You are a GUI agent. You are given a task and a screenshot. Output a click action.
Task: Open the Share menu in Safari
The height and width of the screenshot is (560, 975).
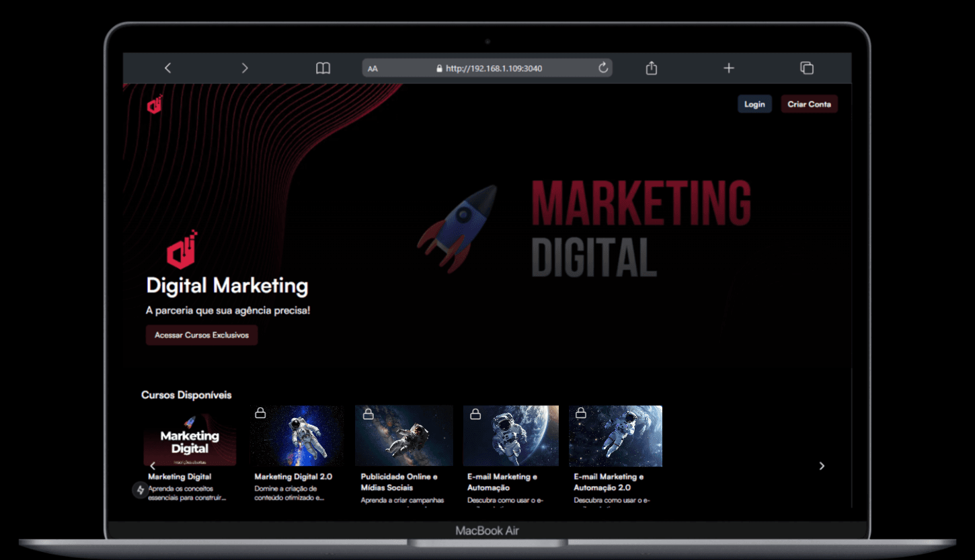(650, 68)
